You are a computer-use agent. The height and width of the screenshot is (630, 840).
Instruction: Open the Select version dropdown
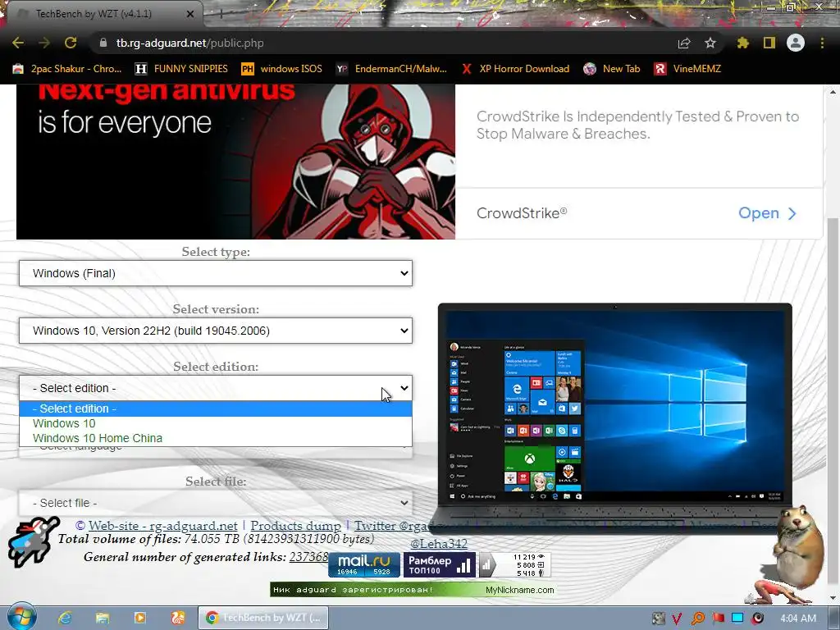pyautogui.click(x=216, y=331)
